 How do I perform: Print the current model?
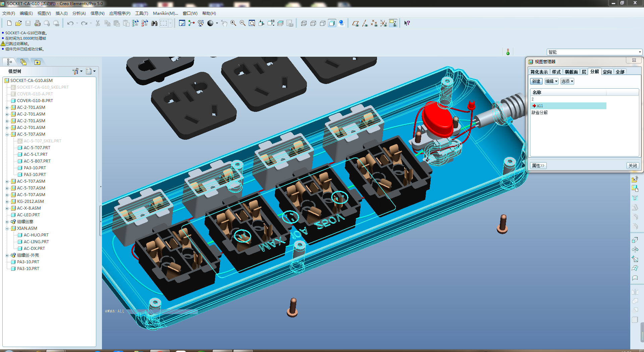tap(37, 23)
